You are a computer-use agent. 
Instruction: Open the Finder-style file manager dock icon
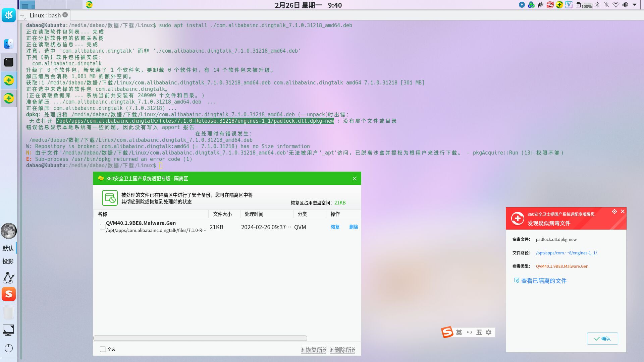pyautogui.click(x=9, y=44)
